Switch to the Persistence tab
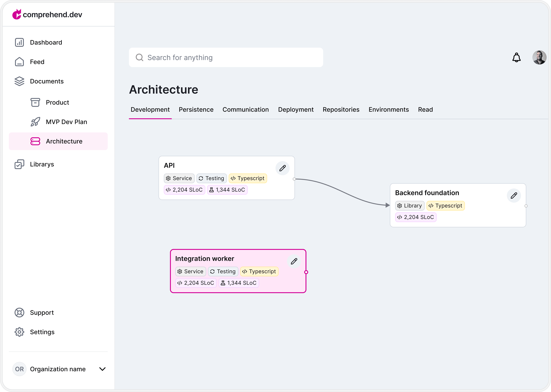Image resolution: width=551 pixels, height=392 pixels. pos(196,110)
